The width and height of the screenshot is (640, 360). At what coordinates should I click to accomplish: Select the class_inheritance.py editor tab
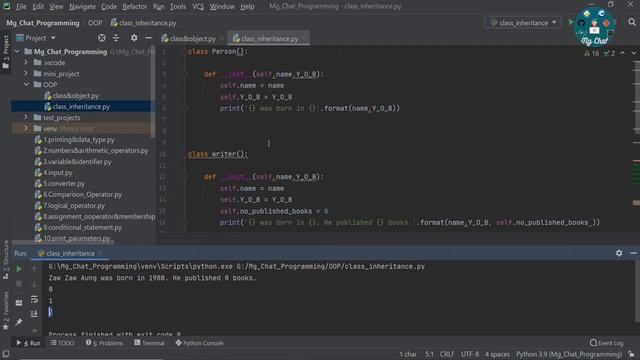click(x=269, y=39)
